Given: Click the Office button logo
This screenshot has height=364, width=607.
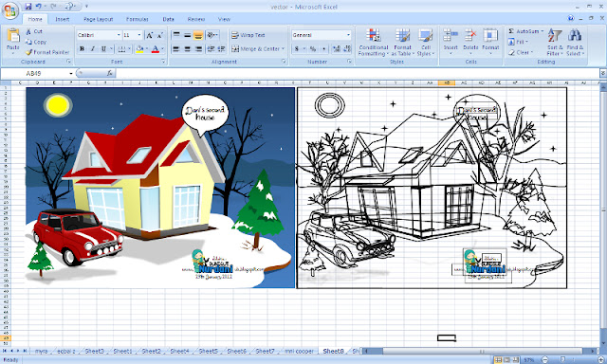Looking at the screenshot, I should pyautogui.click(x=10, y=10).
